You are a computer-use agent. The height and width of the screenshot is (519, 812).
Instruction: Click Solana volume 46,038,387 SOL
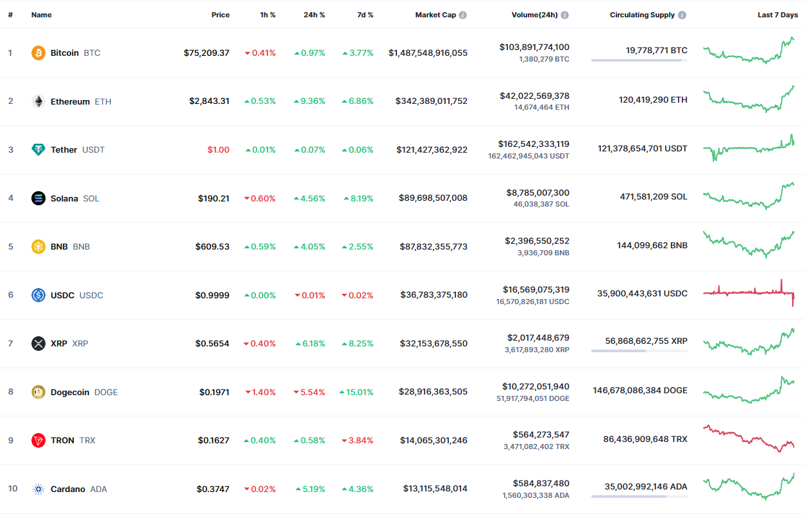click(x=541, y=204)
